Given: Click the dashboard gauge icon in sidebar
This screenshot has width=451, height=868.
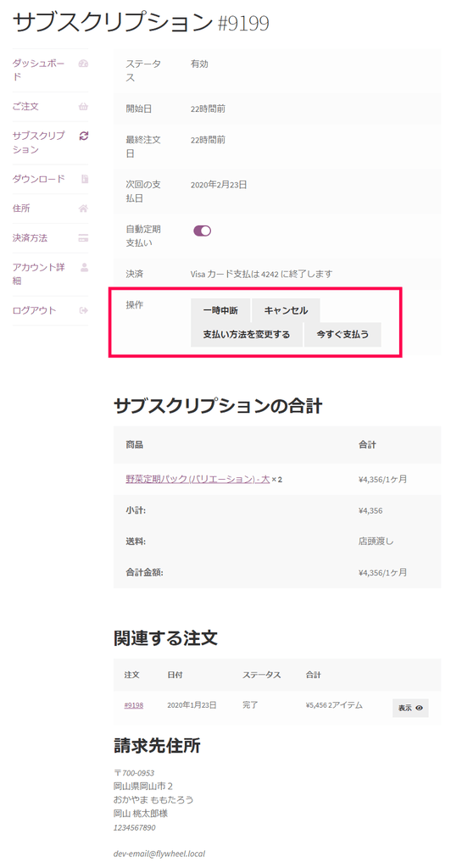Looking at the screenshot, I should pyautogui.click(x=84, y=64).
